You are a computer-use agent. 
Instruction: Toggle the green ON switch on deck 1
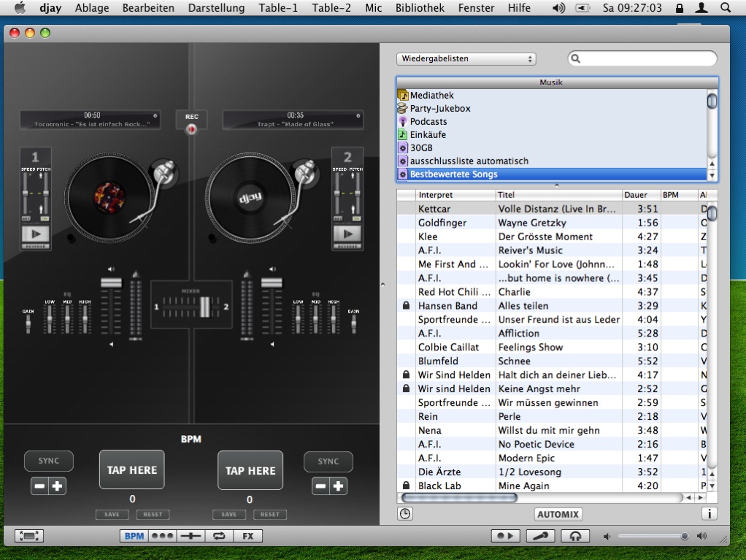click(x=45, y=219)
